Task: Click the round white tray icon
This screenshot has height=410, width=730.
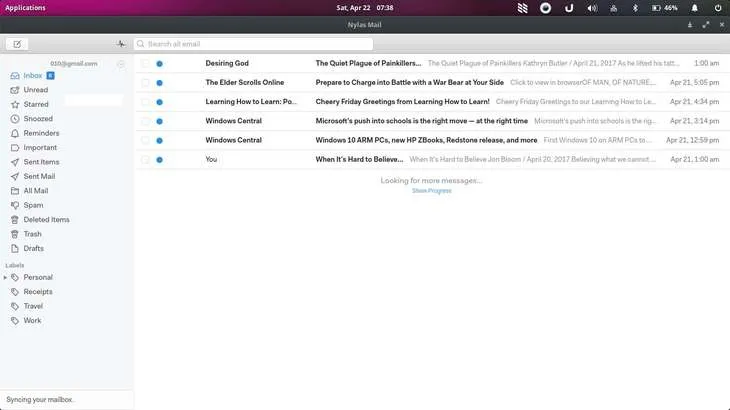Action: coord(545,8)
